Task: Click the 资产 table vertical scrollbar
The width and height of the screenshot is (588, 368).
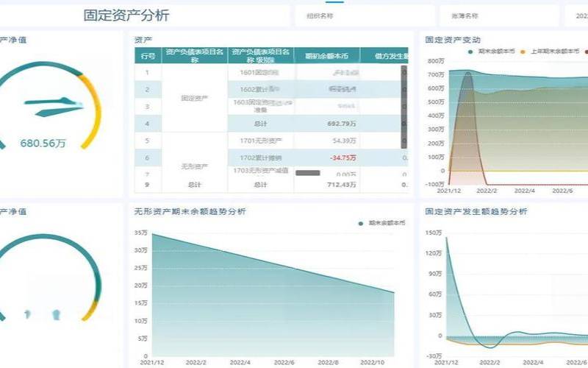Action: point(404,107)
